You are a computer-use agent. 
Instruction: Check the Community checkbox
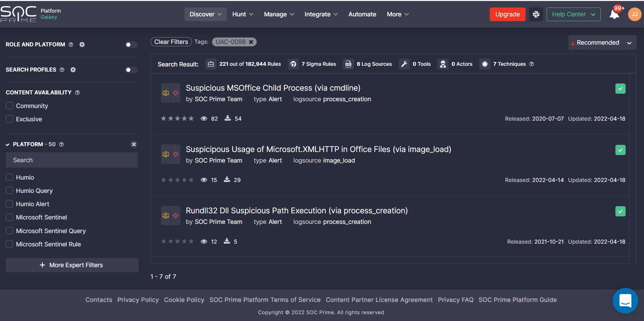pos(10,106)
